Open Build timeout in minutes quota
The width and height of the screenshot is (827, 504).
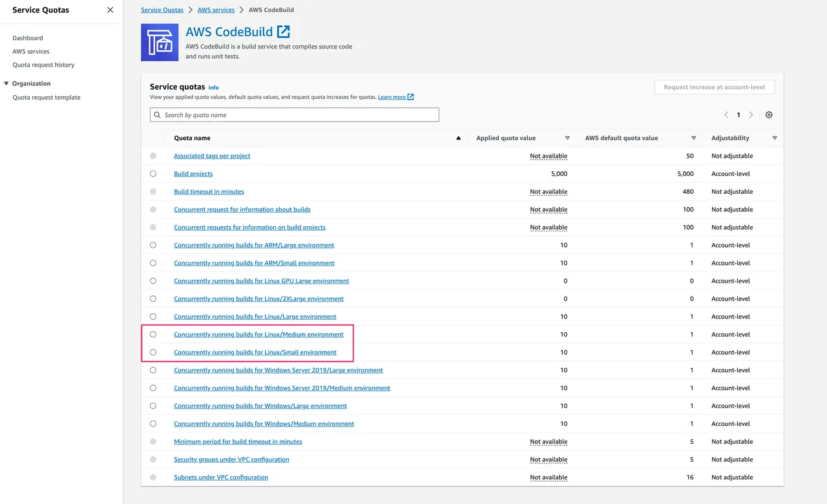(x=209, y=192)
